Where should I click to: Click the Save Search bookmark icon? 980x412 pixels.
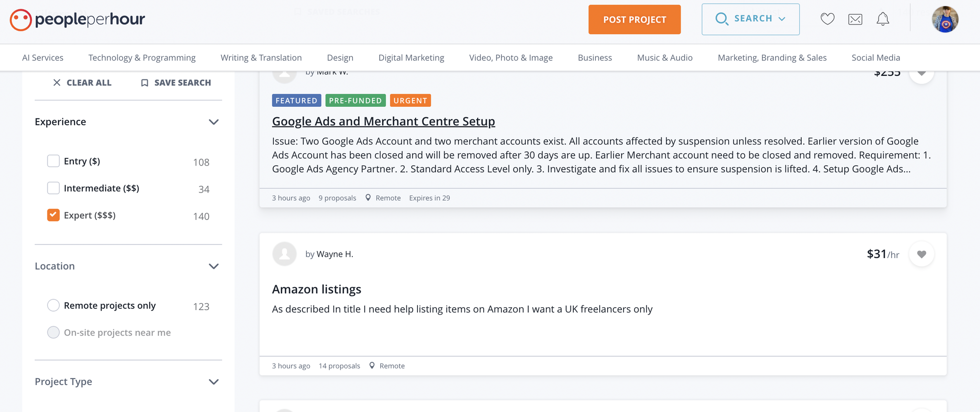click(x=145, y=83)
